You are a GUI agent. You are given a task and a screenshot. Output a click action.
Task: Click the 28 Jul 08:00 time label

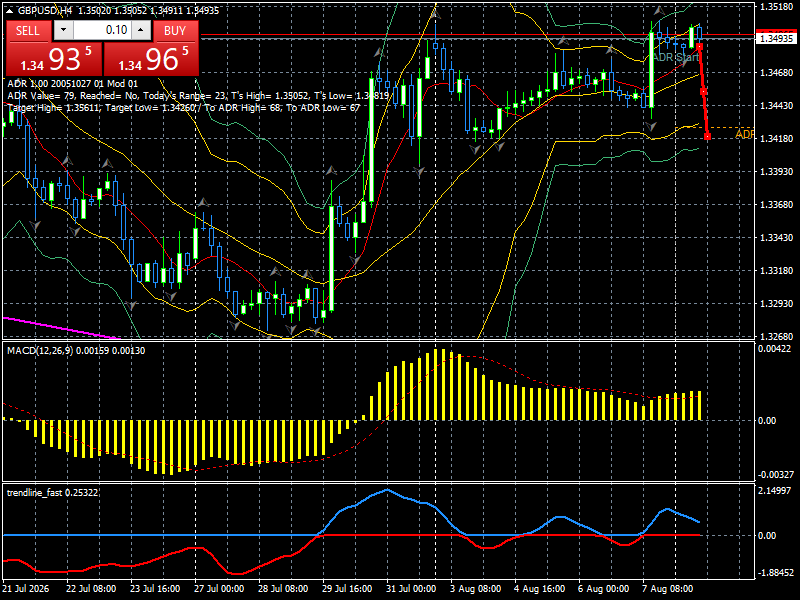pos(283,588)
